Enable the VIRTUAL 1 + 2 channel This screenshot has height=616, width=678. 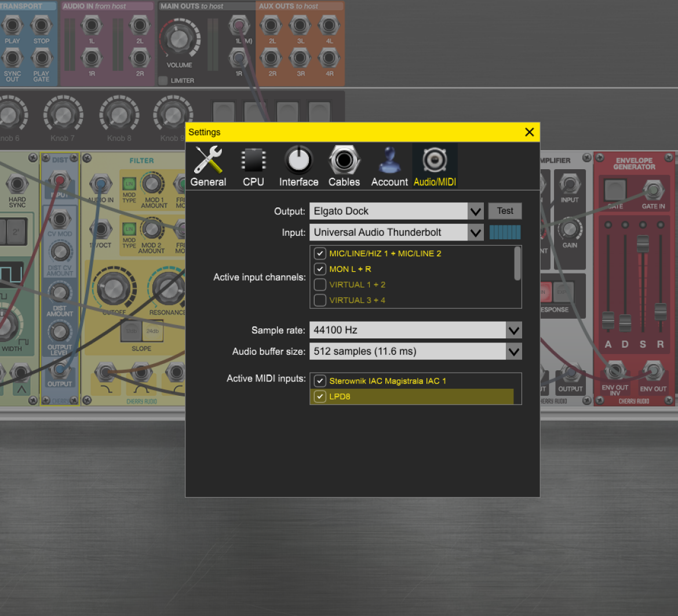click(320, 285)
